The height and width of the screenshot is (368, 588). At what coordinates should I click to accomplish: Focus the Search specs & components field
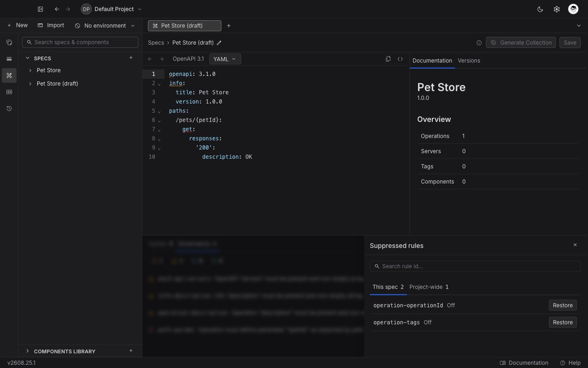click(x=80, y=42)
